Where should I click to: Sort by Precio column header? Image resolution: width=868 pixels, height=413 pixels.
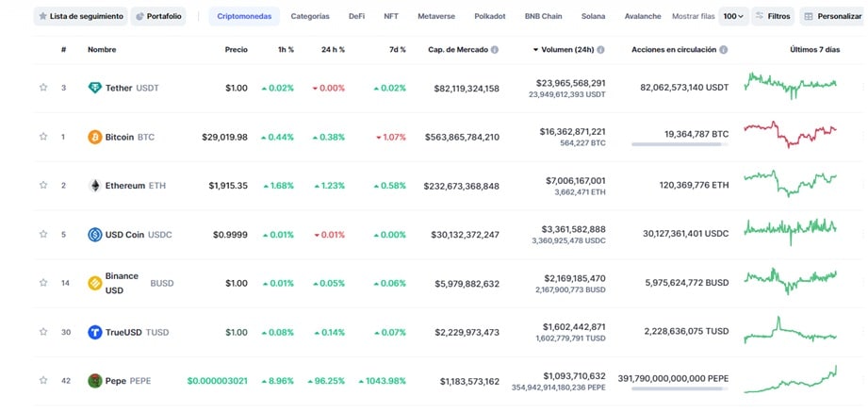coord(237,50)
